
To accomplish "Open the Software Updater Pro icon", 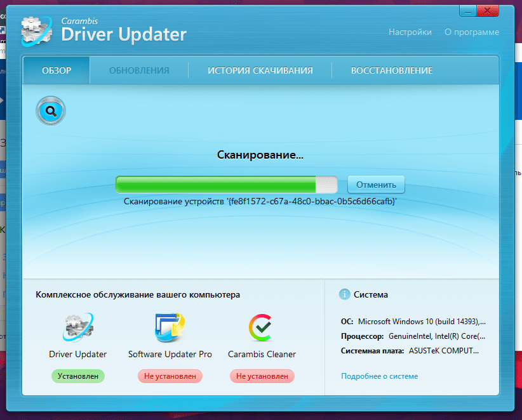I will point(170,327).
